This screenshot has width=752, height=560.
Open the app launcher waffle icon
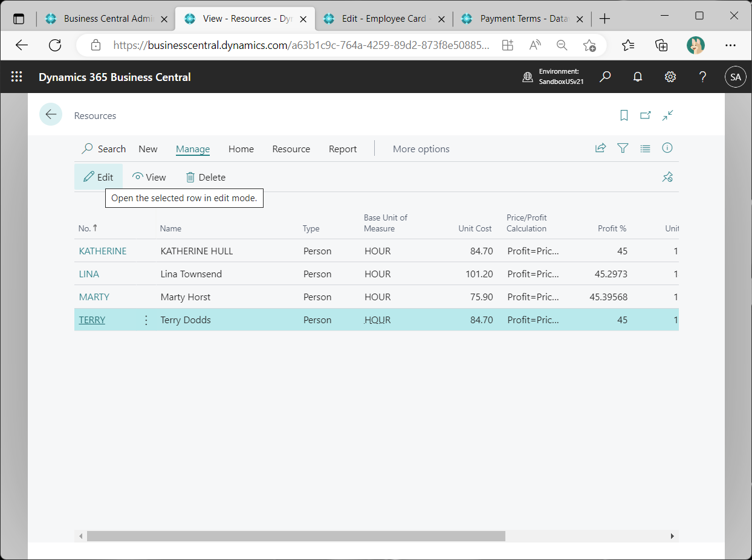(17, 77)
